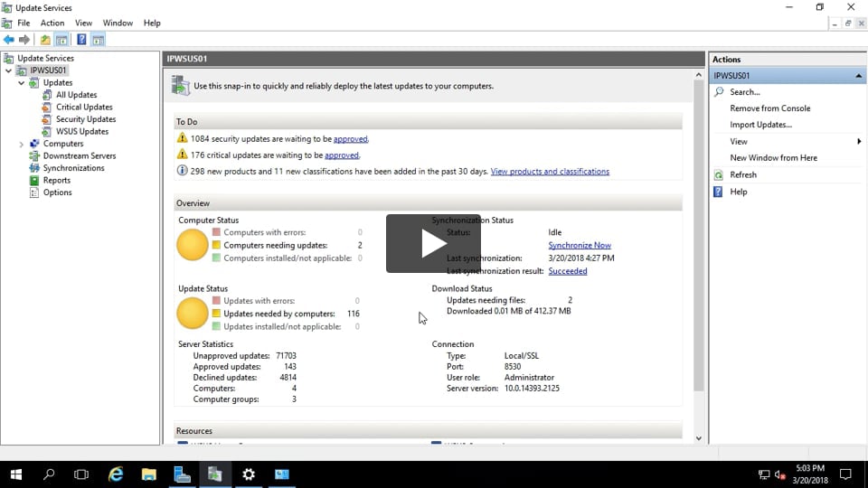Click the main pane vertical scrollbar
The width and height of the screenshot is (868, 488).
698,271
